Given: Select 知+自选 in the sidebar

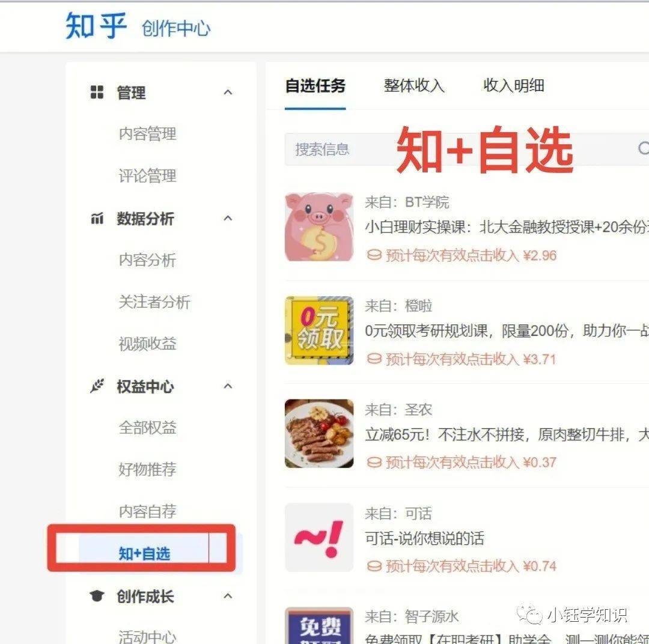Looking at the screenshot, I should click(144, 553).
